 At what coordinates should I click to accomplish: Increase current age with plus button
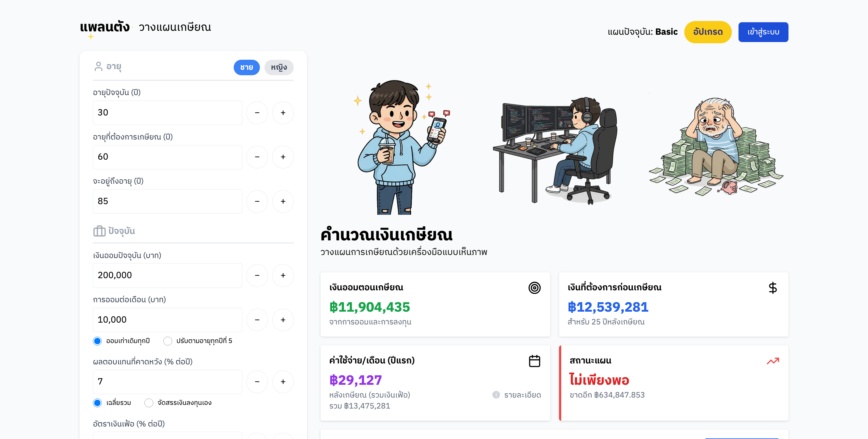[x=283, y=112]
